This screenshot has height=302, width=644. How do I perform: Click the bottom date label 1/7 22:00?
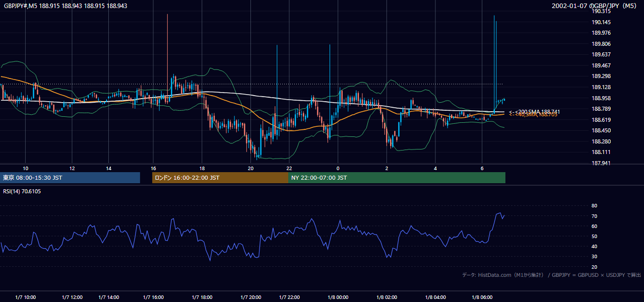tap(289, 297)
